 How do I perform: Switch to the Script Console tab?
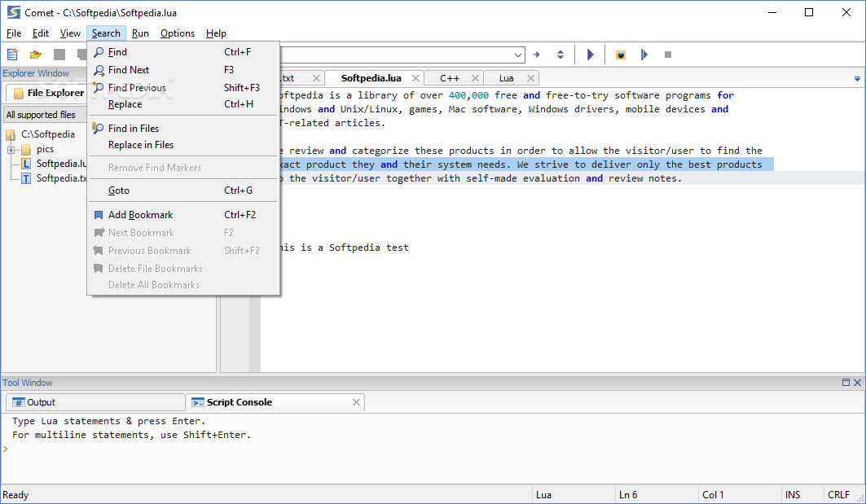point(239,402)
